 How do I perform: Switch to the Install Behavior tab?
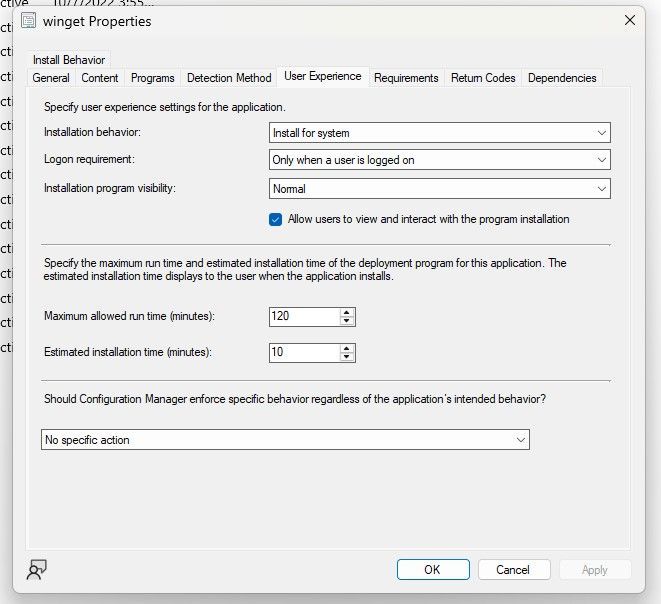click(69, 60)
